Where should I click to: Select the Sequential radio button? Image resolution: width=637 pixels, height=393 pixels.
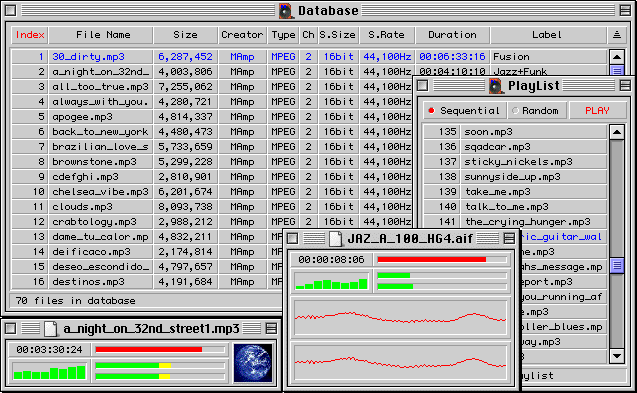465,111
